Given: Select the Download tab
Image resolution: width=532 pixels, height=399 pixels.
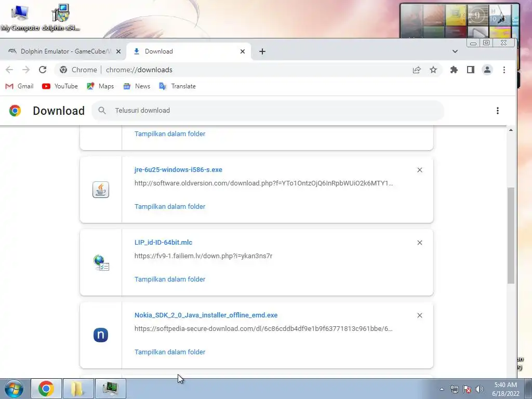Looking at the screenshot, I should [188, 51].
